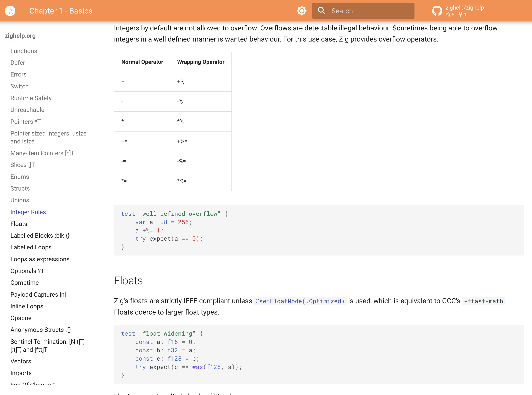Focus the Search input field
This screenshot has height=395, width=532.
click(x=363, y=11)
